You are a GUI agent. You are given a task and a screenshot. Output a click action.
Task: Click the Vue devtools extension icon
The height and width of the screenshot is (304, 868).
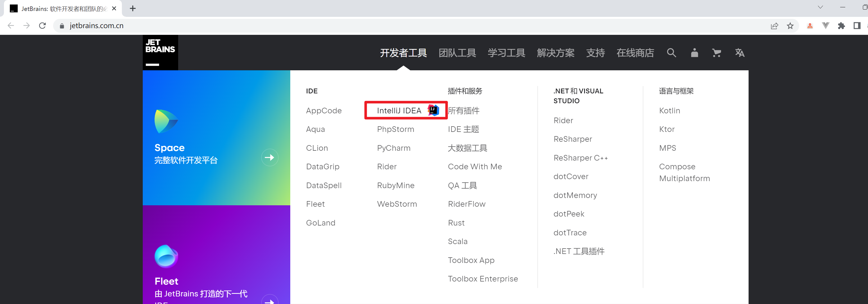(826, 26)
